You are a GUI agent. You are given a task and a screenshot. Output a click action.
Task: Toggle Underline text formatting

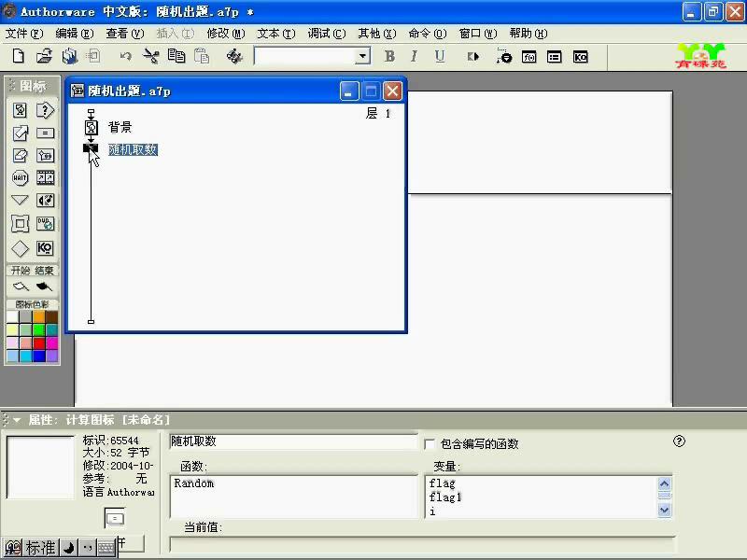coord(439,56)
